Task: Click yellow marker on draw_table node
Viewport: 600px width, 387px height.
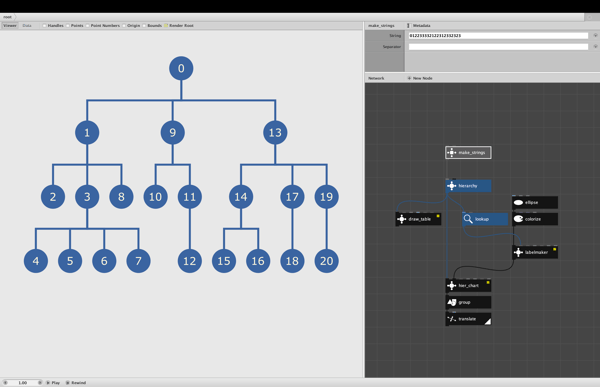Action: click(438, 216)
